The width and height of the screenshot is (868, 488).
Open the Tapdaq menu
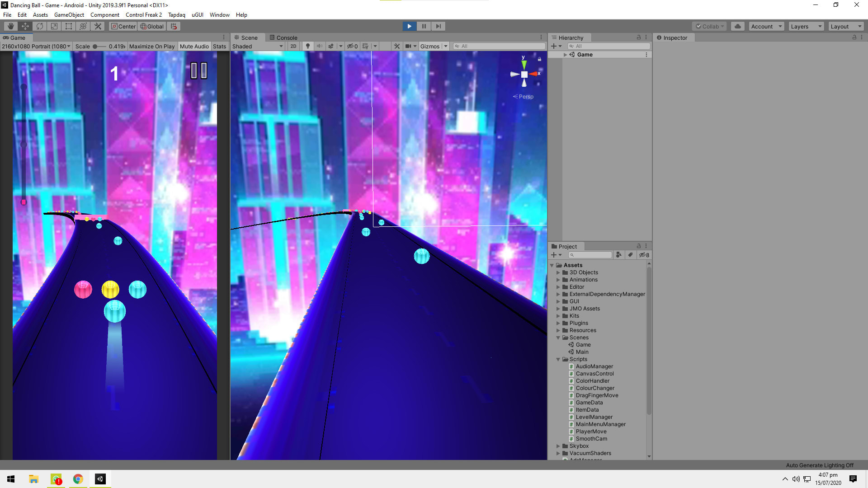click(x=177, y=14)
